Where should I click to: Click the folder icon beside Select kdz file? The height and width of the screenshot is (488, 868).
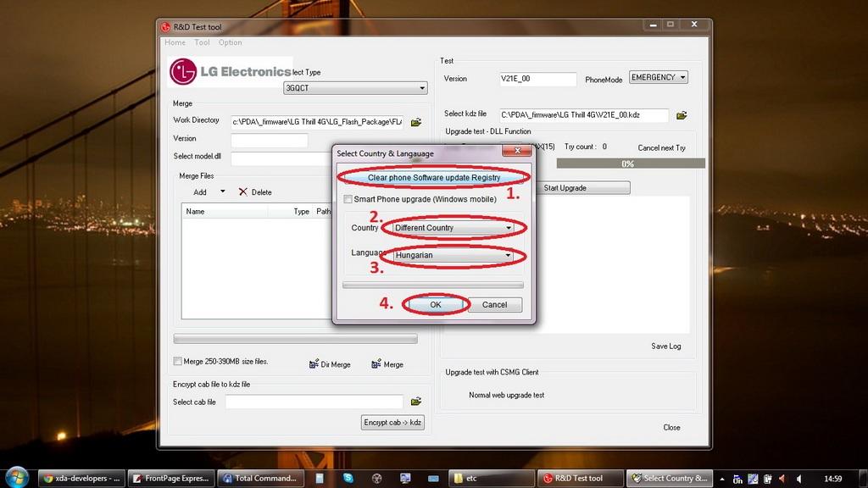(x=682, y=115)
